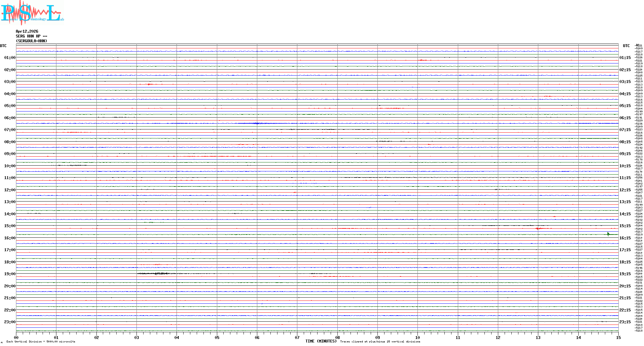Click the TIME (MINUTES) axis title
The image size is (644, 346).
(321, 341)
